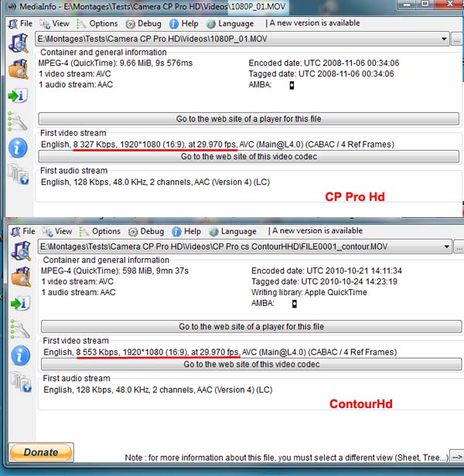Click blue About info icon in bottom window sidebar
This screenshot has height=476, width=464.
pyautogui.click(x=20, y=355)
